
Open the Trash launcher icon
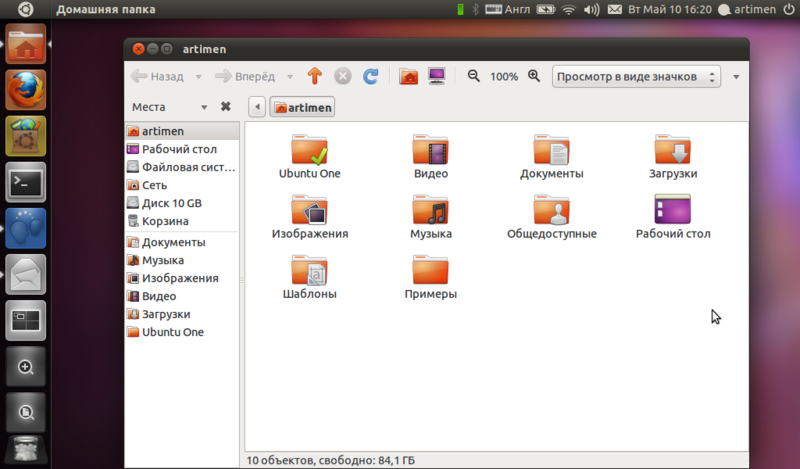point(26,452)
